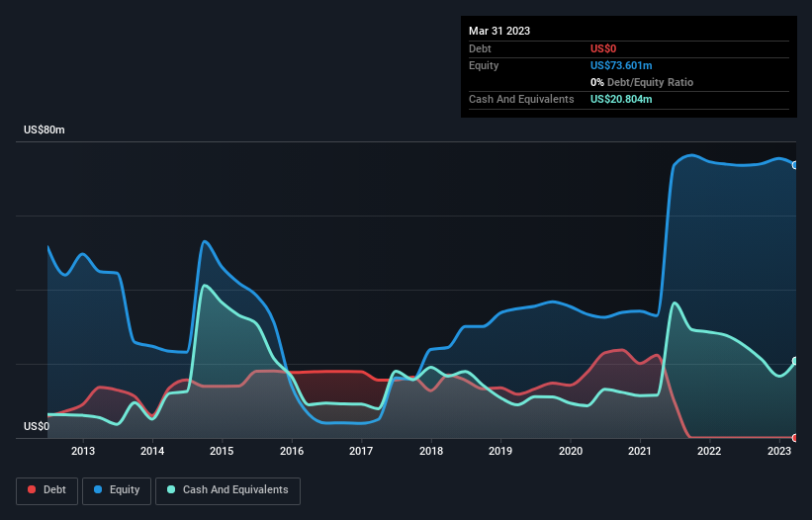Click the Equity row label in tooltip
812x520 pixels.
tap(484, 65)
